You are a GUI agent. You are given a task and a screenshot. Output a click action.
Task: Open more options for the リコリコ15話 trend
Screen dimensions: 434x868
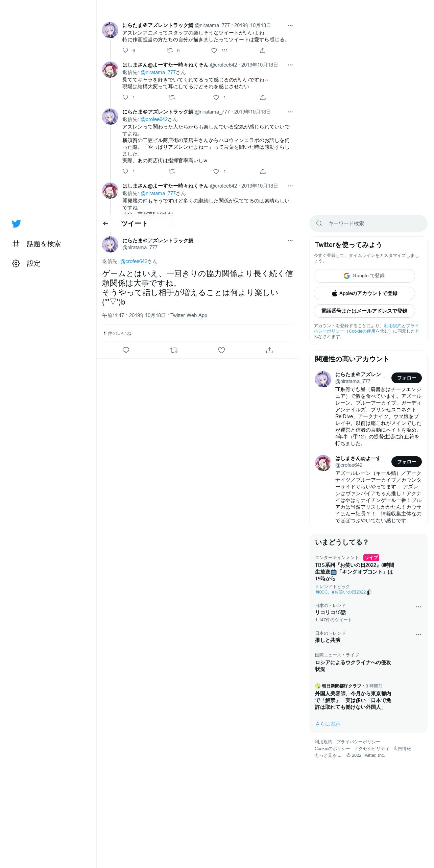(418, 607)
